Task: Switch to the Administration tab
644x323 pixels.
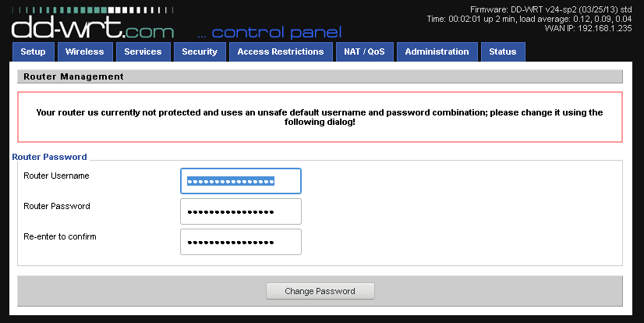Action: pyautogui.click(x=437, y=51)
